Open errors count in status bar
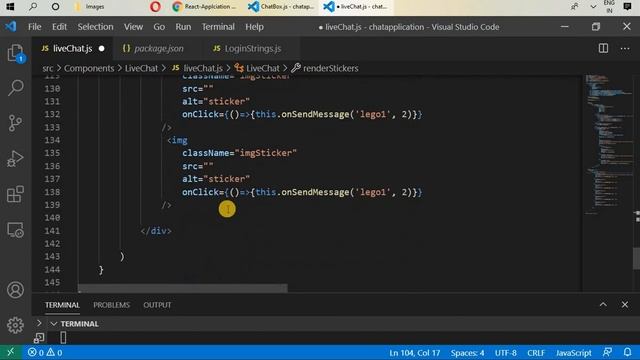 coord(36,352)
